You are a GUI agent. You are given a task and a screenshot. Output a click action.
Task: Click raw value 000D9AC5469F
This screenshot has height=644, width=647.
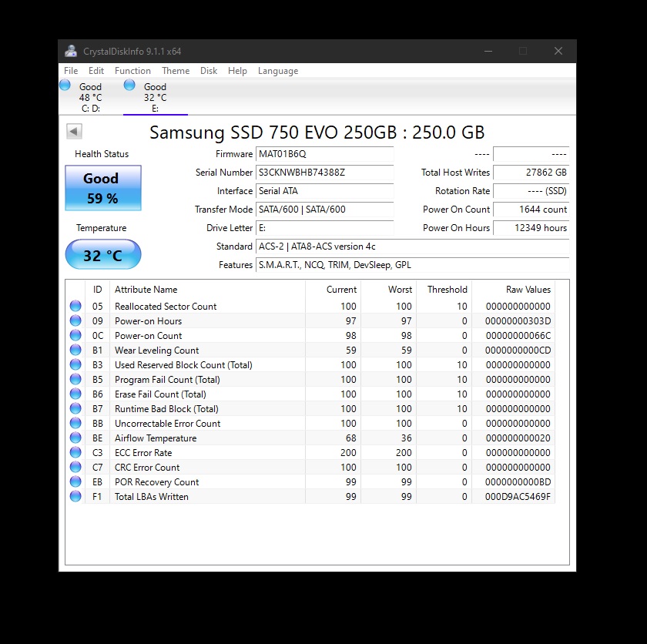click(x=518, y=497)
